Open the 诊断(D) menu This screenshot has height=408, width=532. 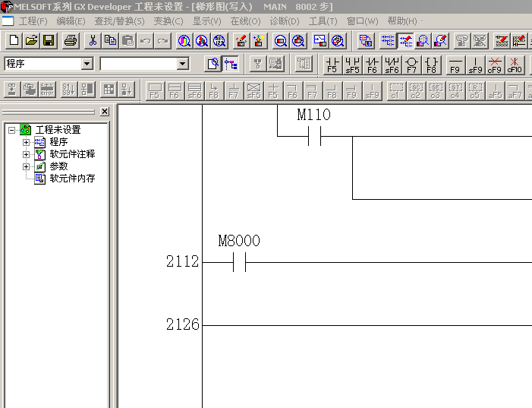point(285,21)
